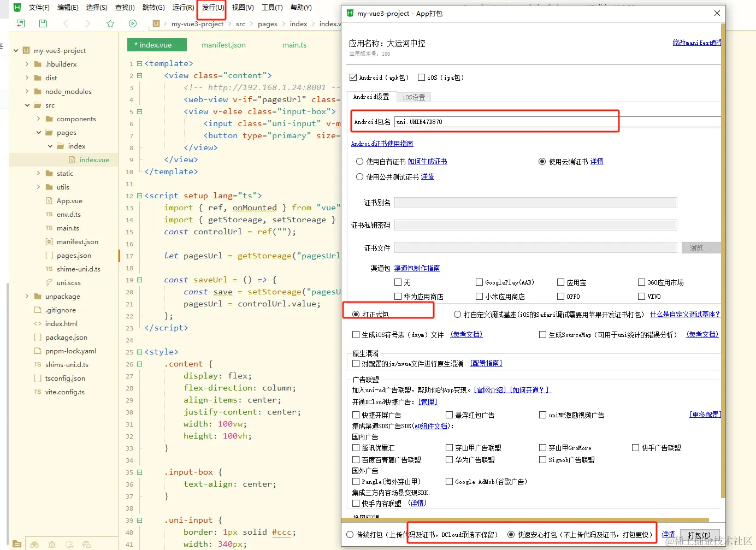
Task: Click the bug debug icon at bottom
Action: [x=52, y=544]
